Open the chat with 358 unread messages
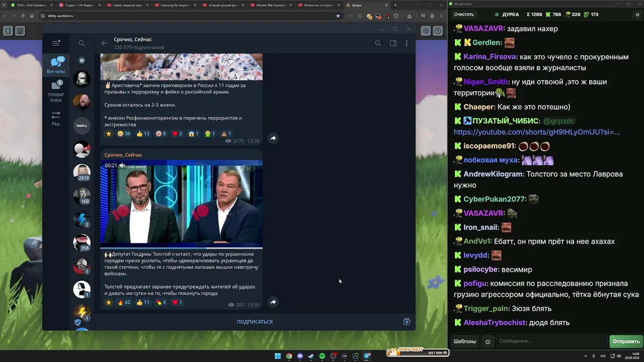Viewport: 644px width, 362px height. (x=82, y=242)
